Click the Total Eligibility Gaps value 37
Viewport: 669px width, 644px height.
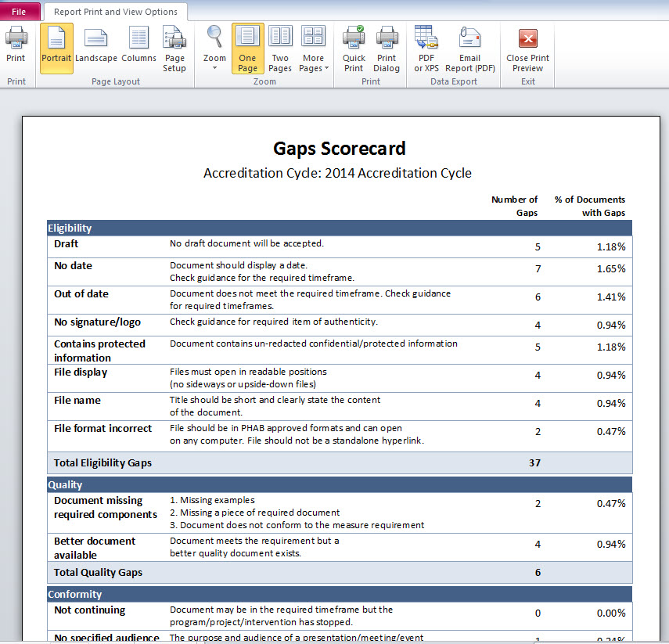[534, 463]
